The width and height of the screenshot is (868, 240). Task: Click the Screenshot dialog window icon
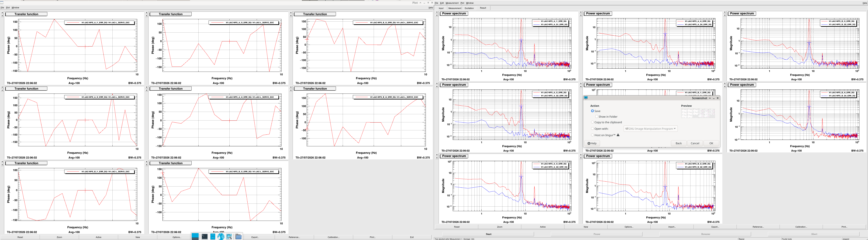point(586,98)
